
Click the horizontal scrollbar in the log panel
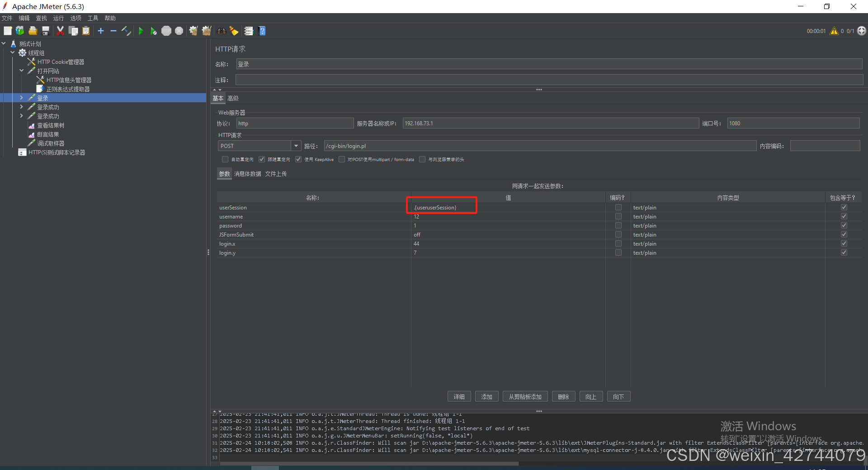(x=369, y=463)
